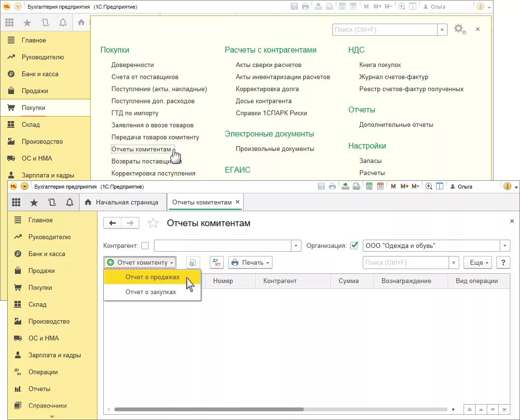This screenshot has height=420, width=520.
Task: Open calendar icon in front window title bar
Action: pos(381,186)
